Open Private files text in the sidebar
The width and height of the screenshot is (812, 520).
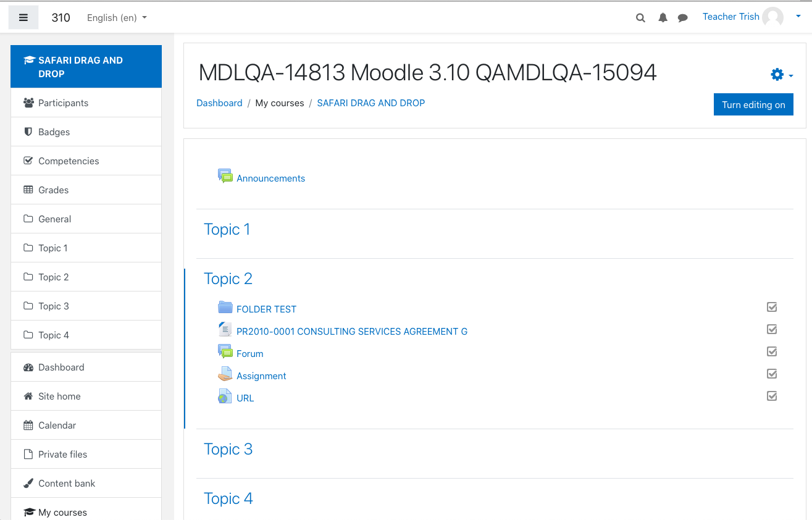[62, 454]
